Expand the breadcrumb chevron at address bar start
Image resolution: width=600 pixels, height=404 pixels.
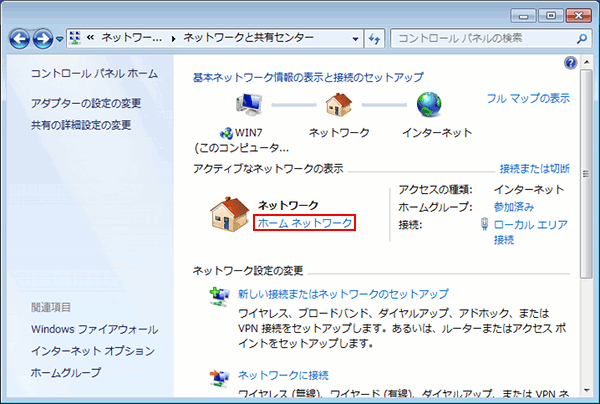(90, 38)
